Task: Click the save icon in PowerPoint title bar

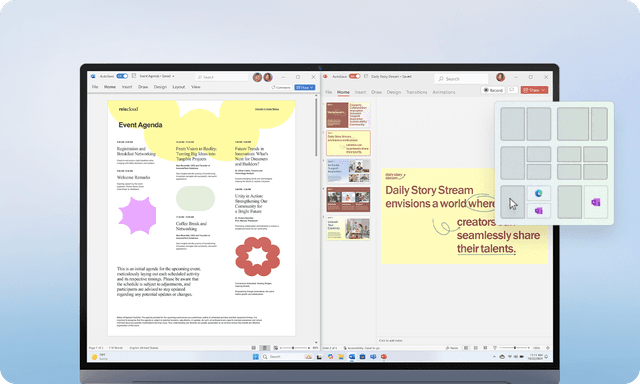Action: tap(366, 76)
